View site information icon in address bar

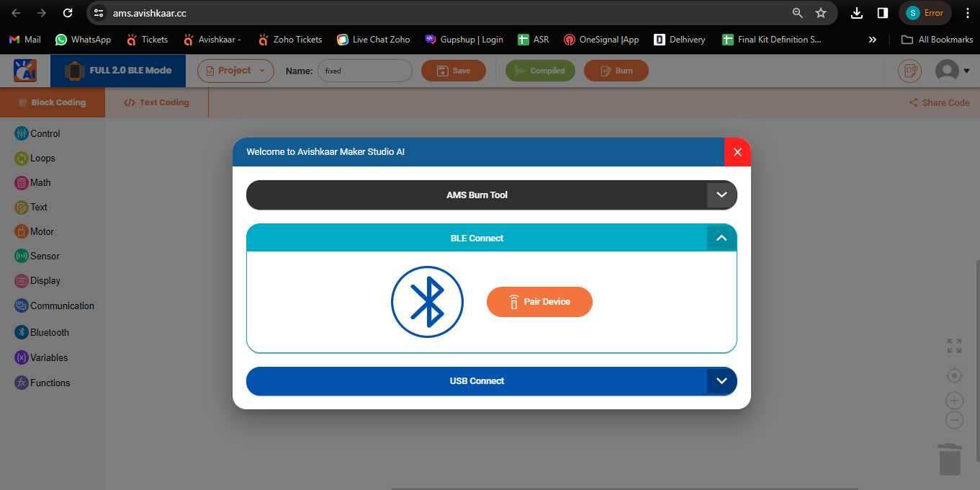coord(99,13)
